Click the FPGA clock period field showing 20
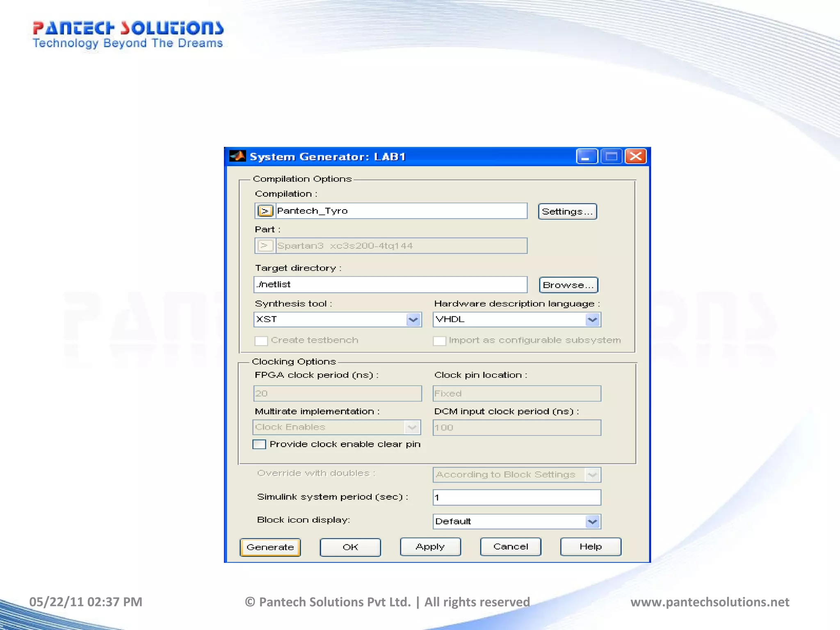 (338, 393)
